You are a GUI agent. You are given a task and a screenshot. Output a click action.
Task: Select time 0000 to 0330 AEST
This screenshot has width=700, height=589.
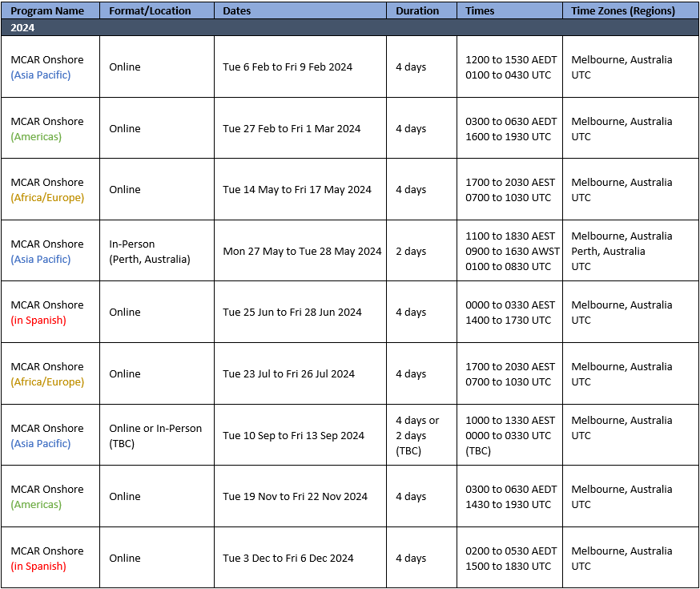point(510,305)
